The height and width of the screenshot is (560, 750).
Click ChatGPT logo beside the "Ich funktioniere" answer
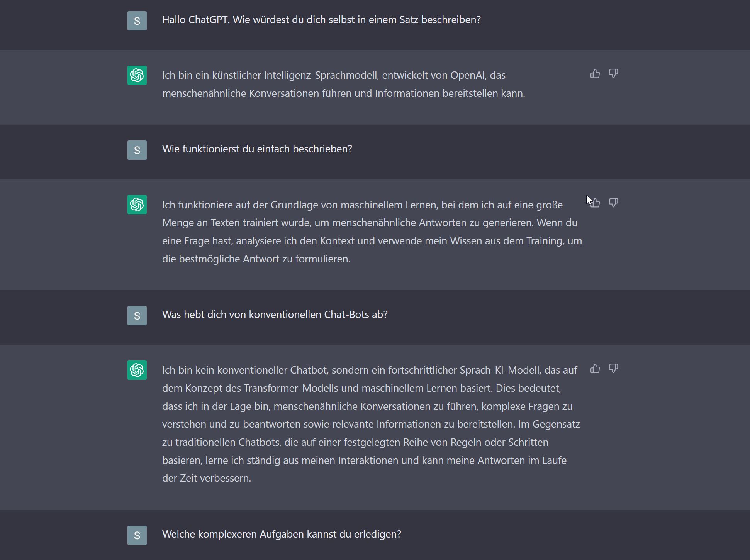[137, 205]
